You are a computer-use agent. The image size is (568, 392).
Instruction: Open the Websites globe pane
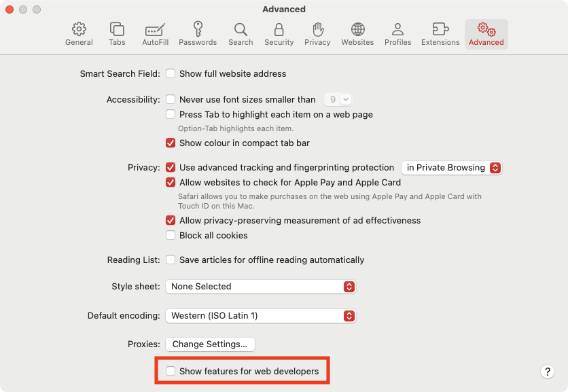[x=357, y=34]
